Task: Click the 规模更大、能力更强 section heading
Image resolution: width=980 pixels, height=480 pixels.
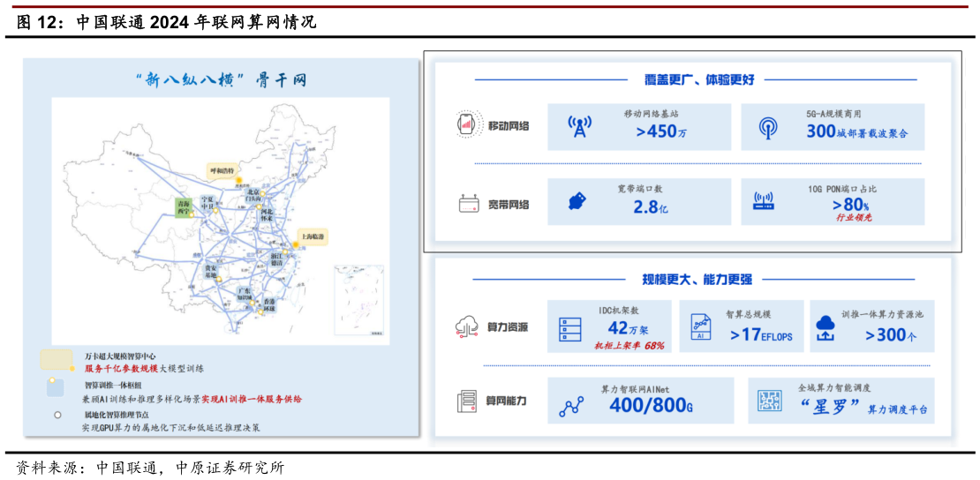Action: (x=697, y=280)
